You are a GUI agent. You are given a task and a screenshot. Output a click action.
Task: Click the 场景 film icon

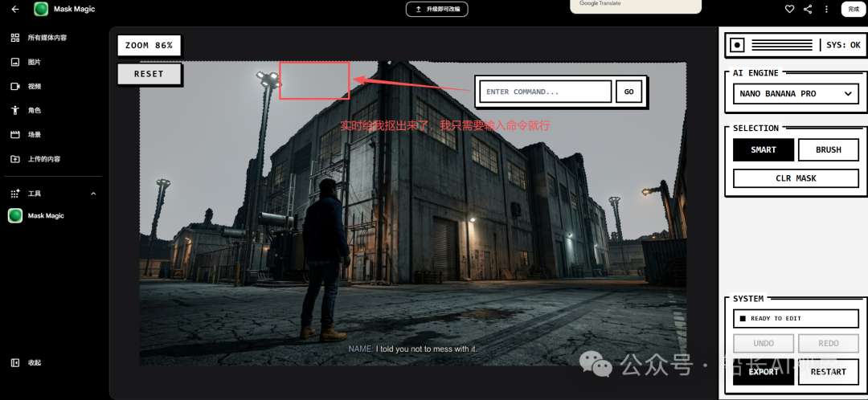tap(15, 134)
